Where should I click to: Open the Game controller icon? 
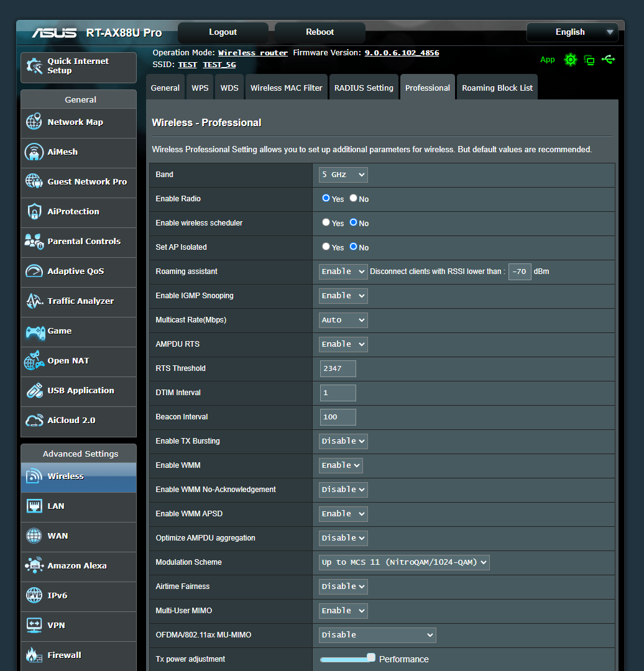click(x=35, y=332)
